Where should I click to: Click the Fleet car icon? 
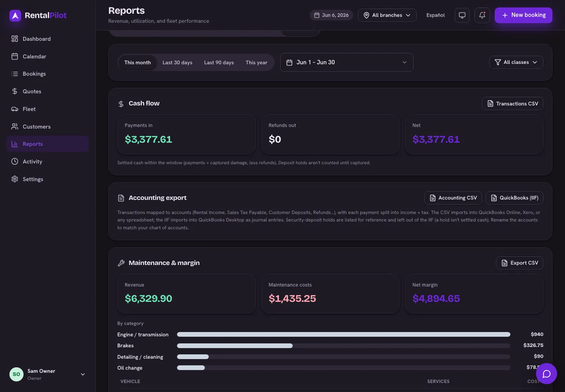coord(15,109)
